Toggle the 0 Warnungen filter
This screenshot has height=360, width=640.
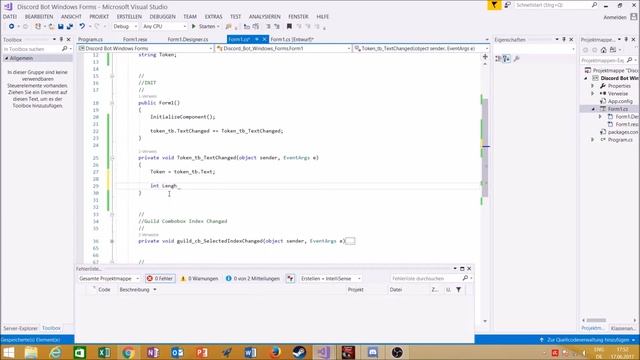point(200,278)
